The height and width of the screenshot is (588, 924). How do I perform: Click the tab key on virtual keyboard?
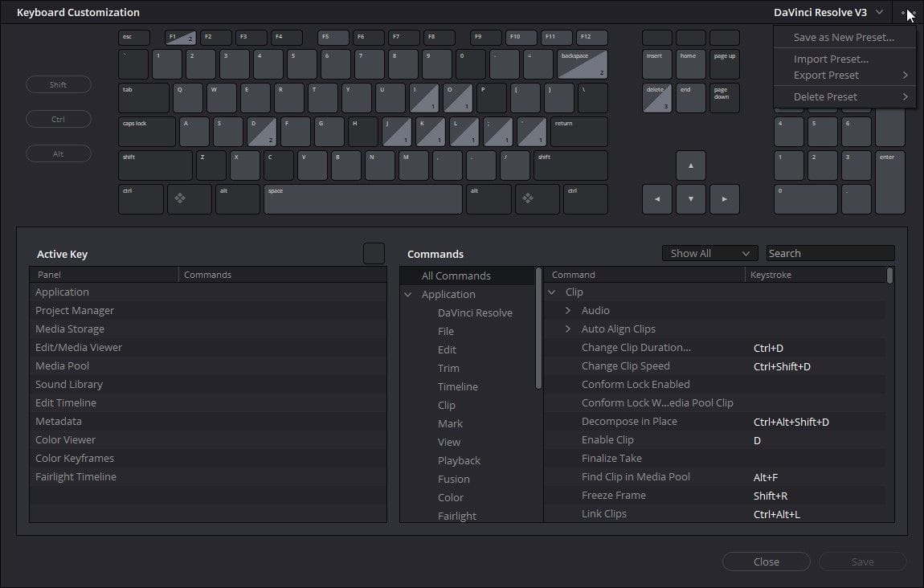click(x=144, y=98)
